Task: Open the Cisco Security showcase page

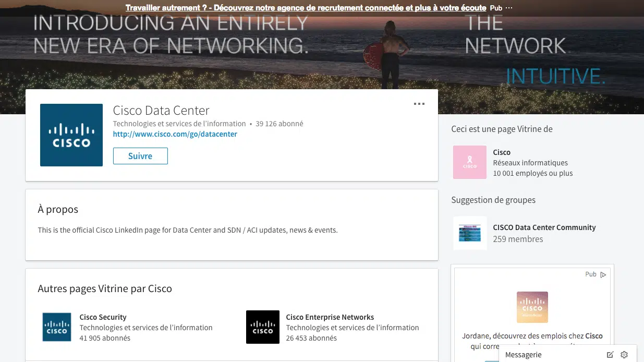Action: 103,317
